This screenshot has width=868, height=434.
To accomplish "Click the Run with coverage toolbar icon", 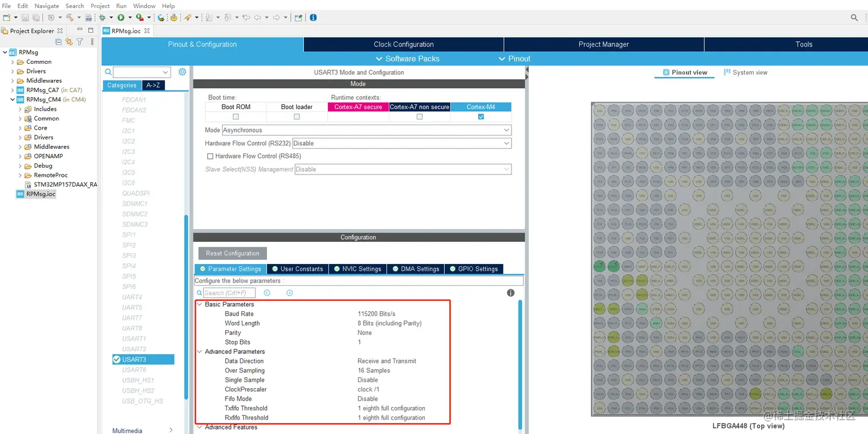I will tap(139, 18).
